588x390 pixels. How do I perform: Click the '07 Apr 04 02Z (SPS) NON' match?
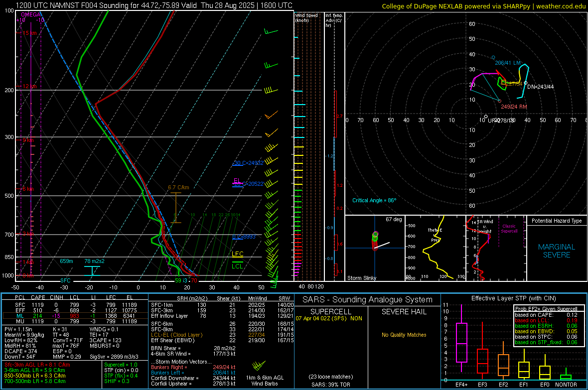click(329, 318)
